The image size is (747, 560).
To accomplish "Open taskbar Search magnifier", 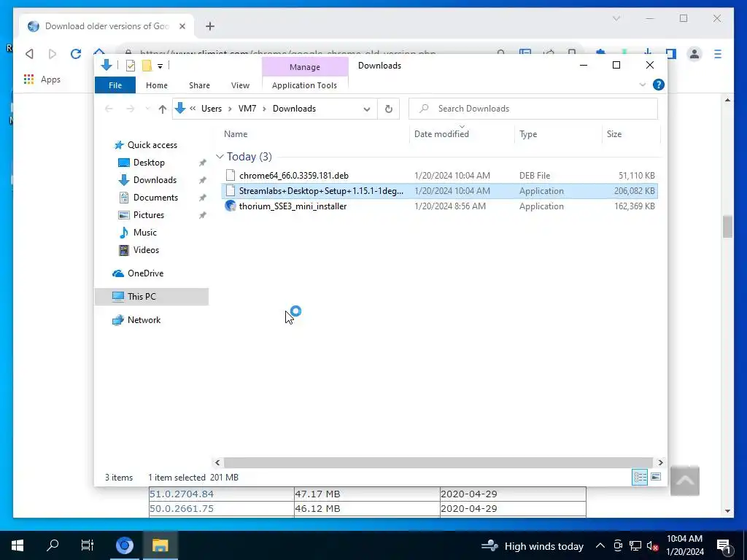I will point(53,545).
